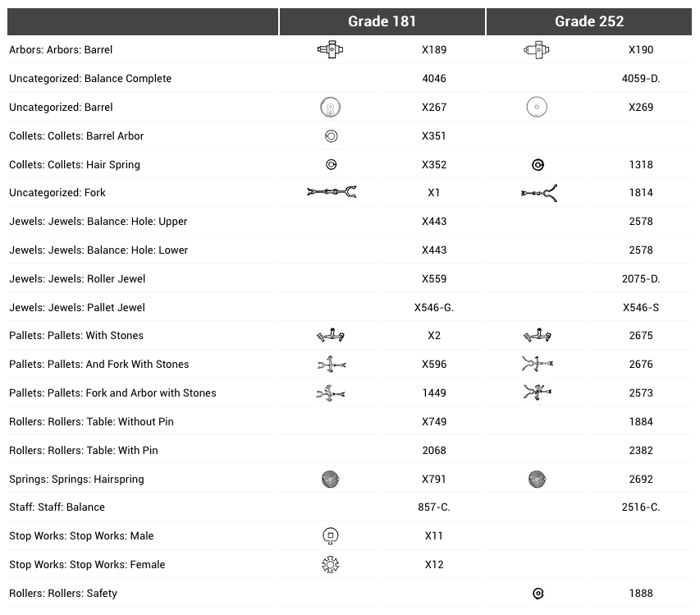Click the Grade 252 column header
The height and width of the screenshot is (615, 700).
click(588, 21)
